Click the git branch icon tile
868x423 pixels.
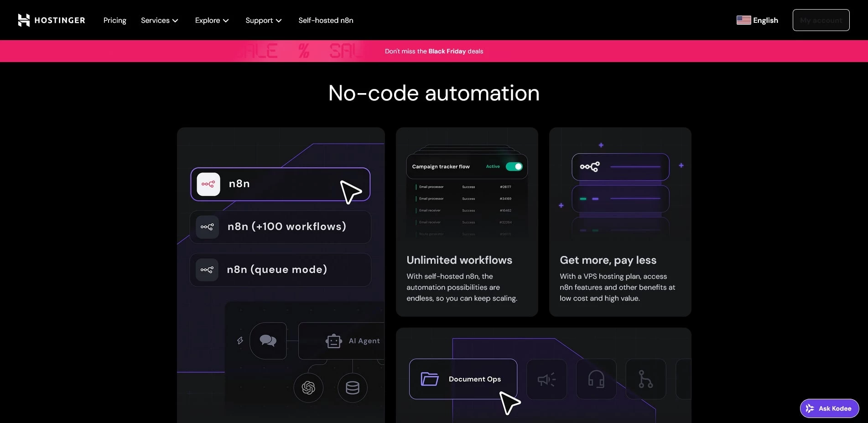645,379
